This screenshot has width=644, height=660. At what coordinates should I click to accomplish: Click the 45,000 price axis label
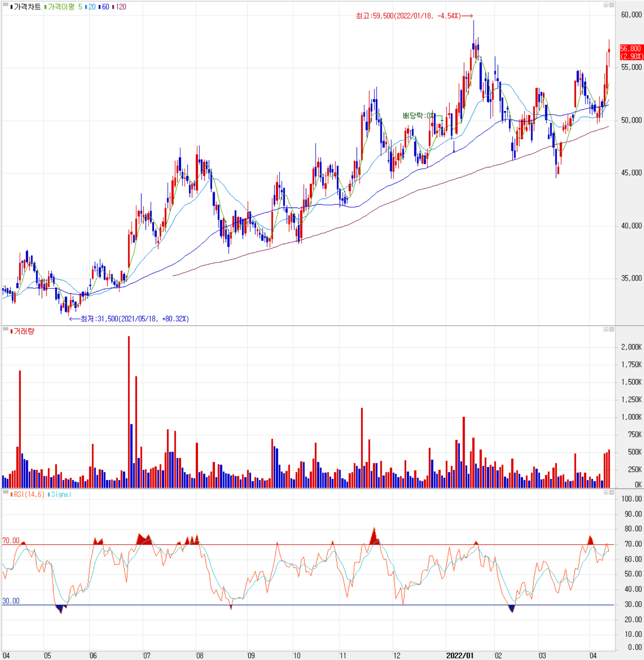coord(631,173)
